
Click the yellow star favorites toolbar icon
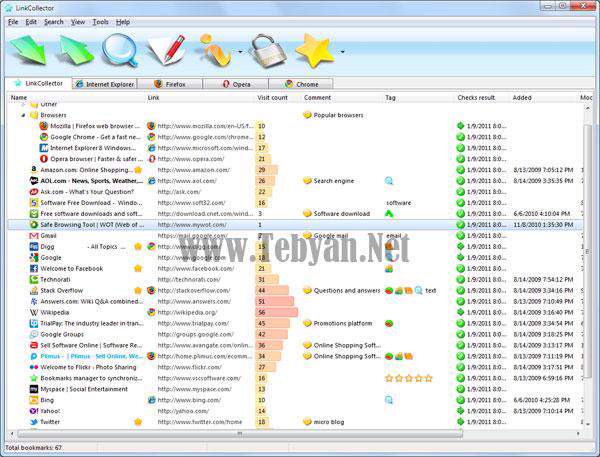coord(315,51)
